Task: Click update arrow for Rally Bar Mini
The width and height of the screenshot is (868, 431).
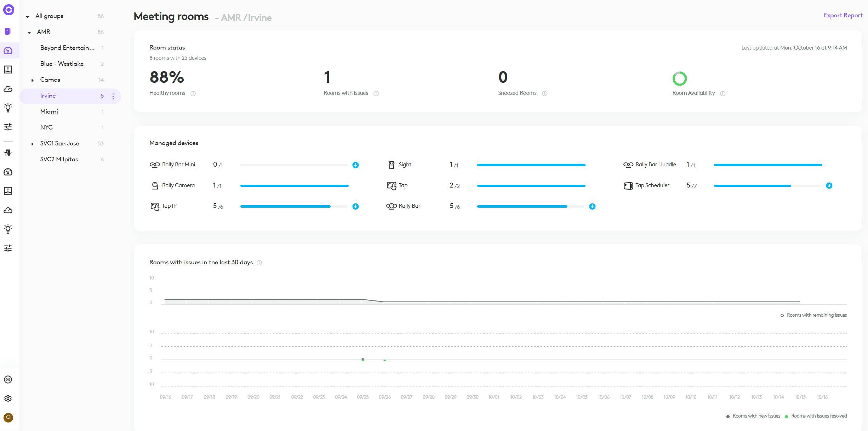Action: (x=355, y=165)
